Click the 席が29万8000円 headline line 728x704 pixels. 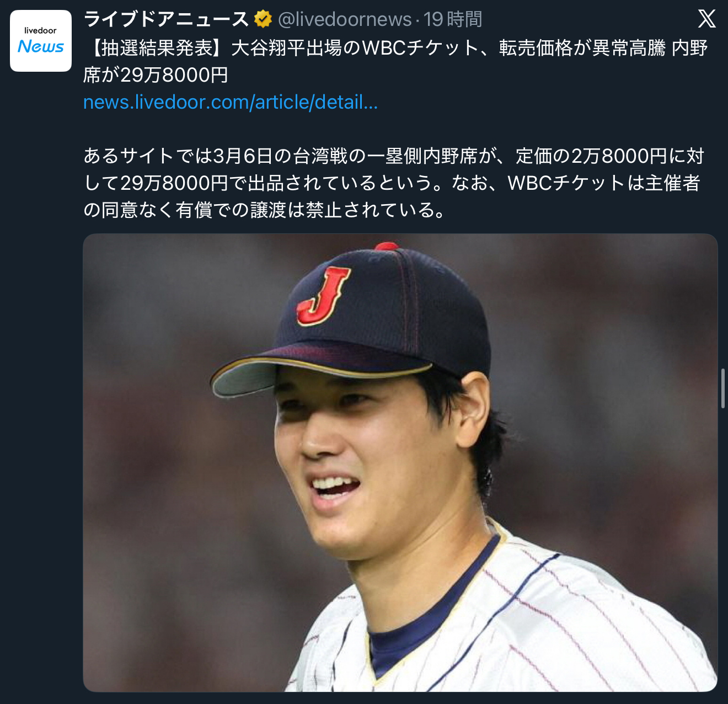tap(156, 75)
